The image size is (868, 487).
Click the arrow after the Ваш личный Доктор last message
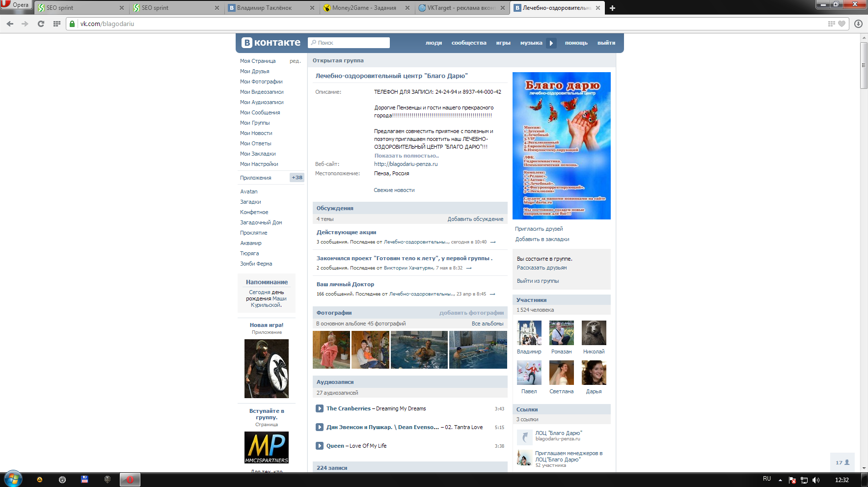pyautogui.click(x=492, y=294)
